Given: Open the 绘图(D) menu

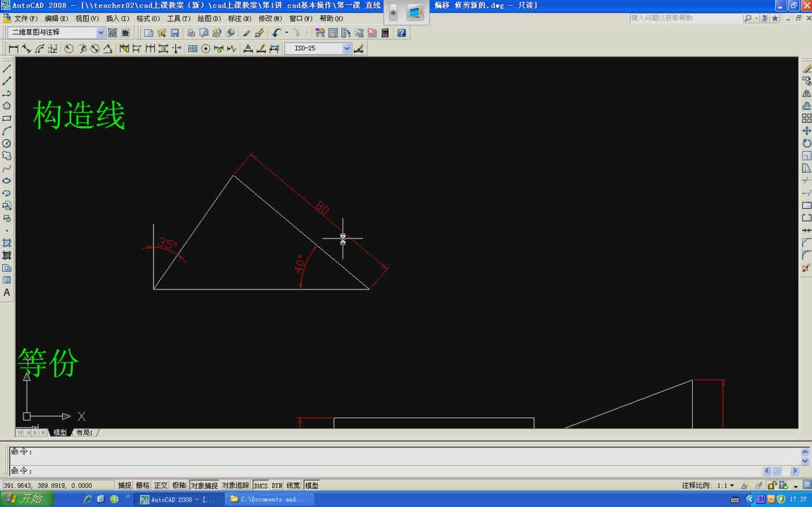Looking at the screenshot, I should click(209, 18).
